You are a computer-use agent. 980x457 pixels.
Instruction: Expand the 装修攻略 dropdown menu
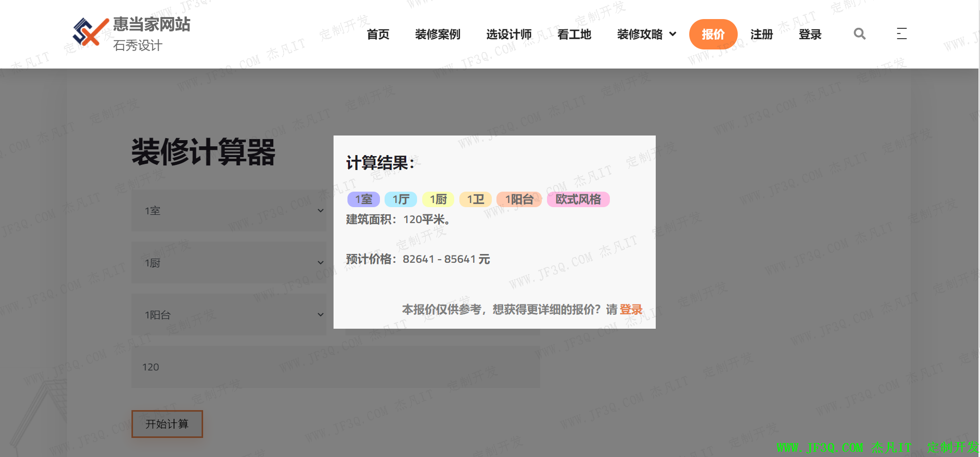(x=646, y=35)
